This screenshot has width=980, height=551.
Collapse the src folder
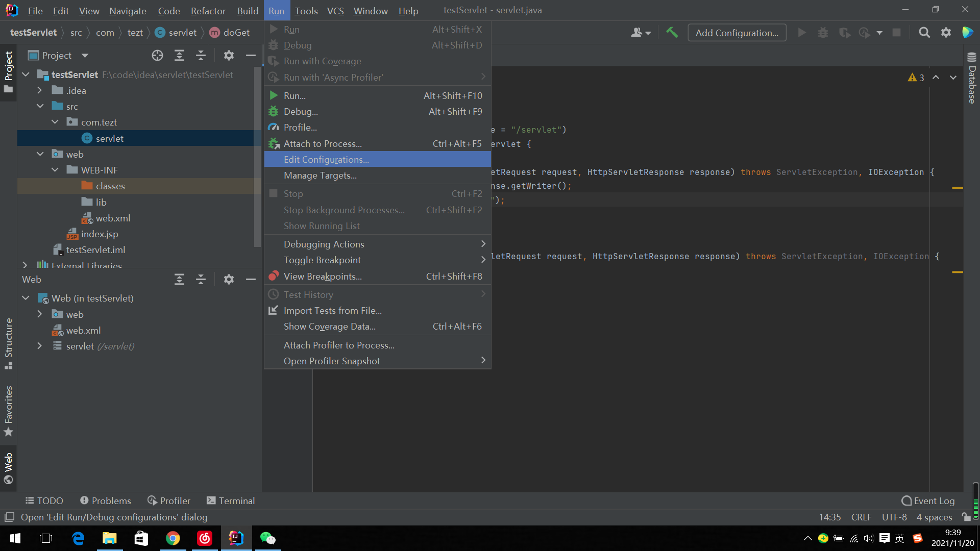(x=40, y=106)
